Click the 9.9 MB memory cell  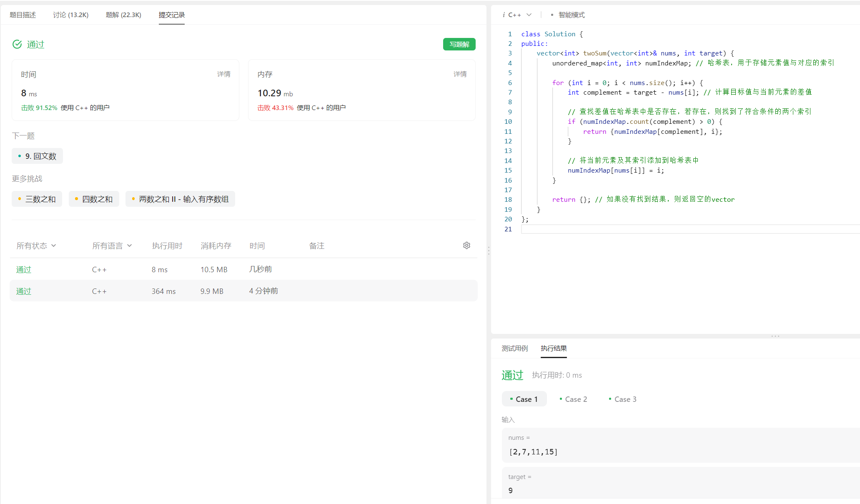(212, 291)
